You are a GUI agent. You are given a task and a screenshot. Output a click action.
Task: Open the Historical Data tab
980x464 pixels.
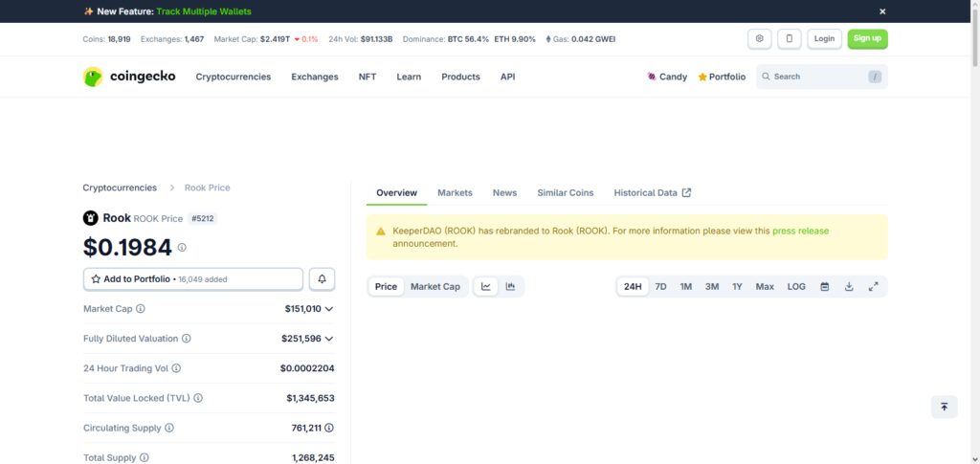[x=652, y=193]
